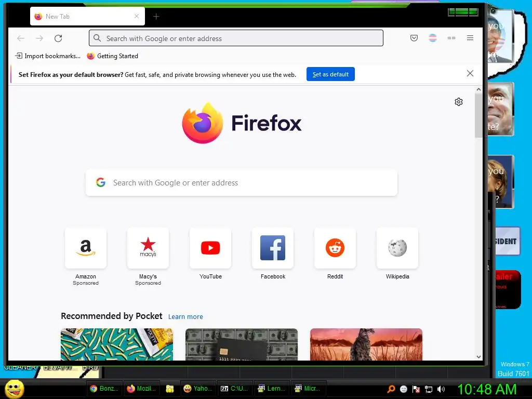Open the Pocket story with fries thumbnail

click(117, 344)
